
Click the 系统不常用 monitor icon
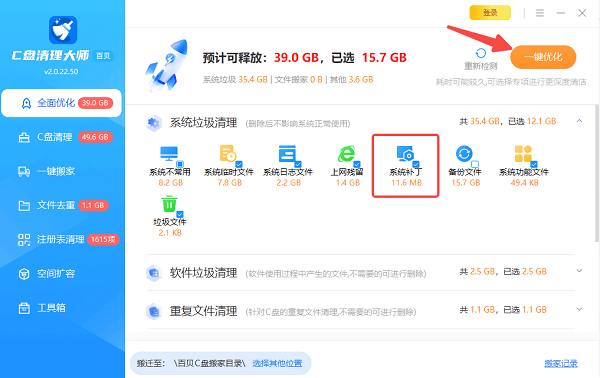pos(169,154)
